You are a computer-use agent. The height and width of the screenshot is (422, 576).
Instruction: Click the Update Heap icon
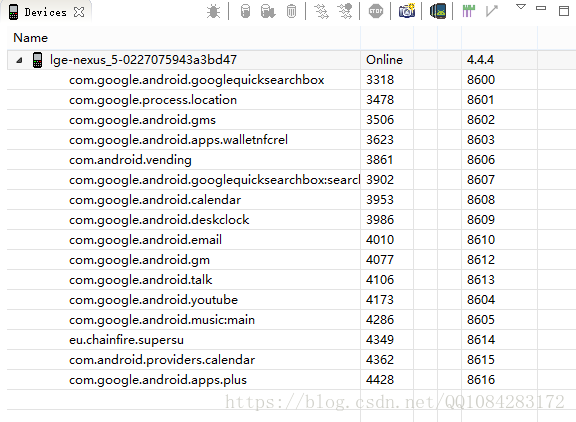tap(245, 11)
